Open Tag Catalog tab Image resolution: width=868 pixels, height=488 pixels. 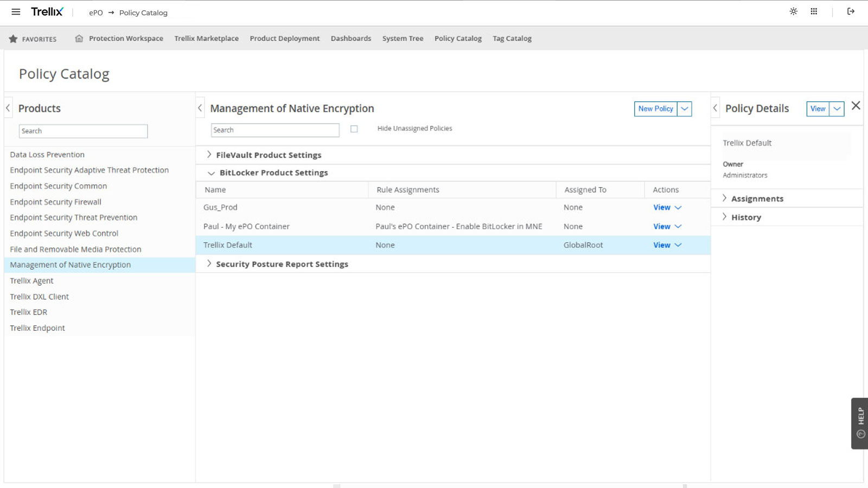coord(512,38)
